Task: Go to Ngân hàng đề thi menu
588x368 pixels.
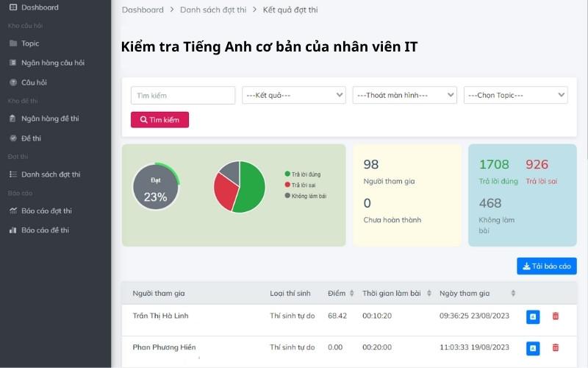Action: [50, 118]
